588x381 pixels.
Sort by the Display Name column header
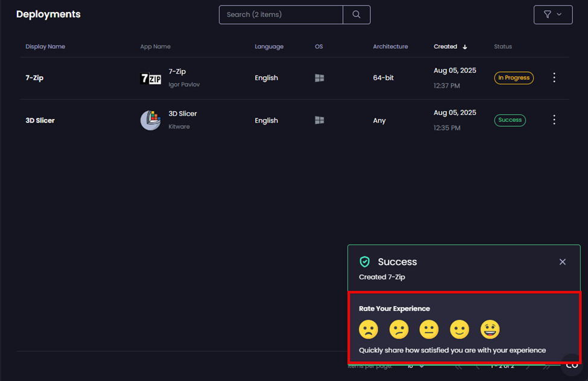45,46
